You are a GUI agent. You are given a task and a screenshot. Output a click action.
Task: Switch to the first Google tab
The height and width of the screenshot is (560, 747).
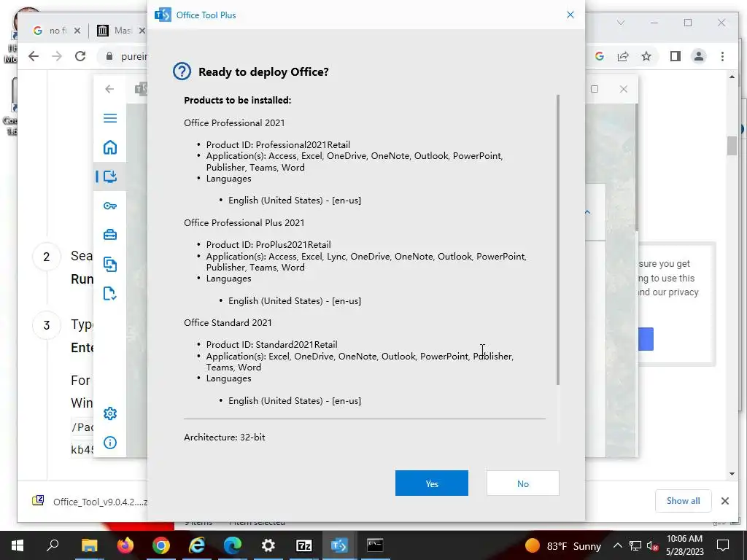[52, 31]
